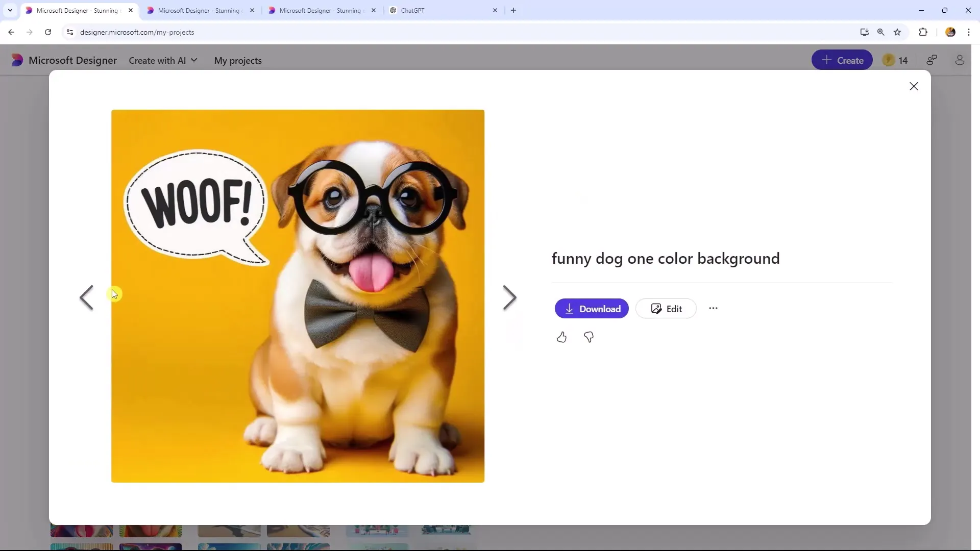This screenshot has height=551, width=980.
Task: Click My projects navigation item
Action: (238, 61)
